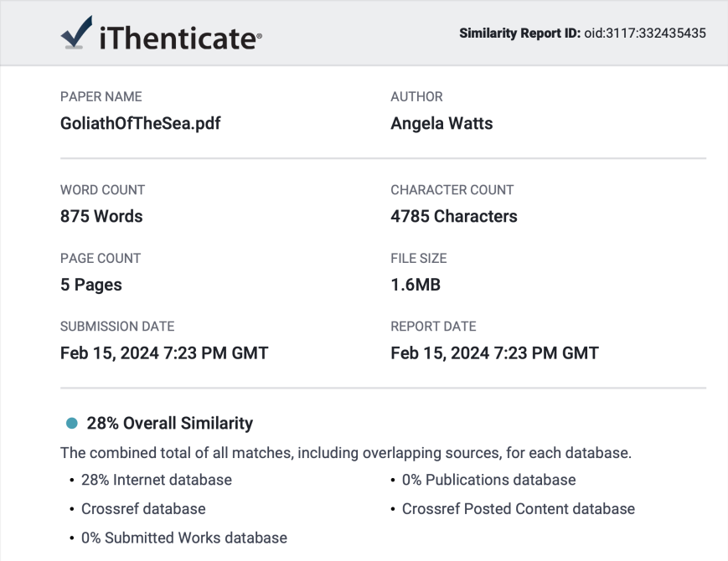Click the paper name GoliathOfTheSea.pdf
728x561 pixels.
[140, 123]
